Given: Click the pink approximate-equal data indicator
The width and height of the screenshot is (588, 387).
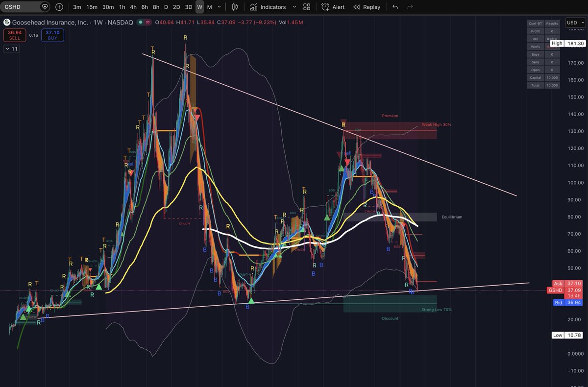Looking at the screenshot, I should (147, 23).
